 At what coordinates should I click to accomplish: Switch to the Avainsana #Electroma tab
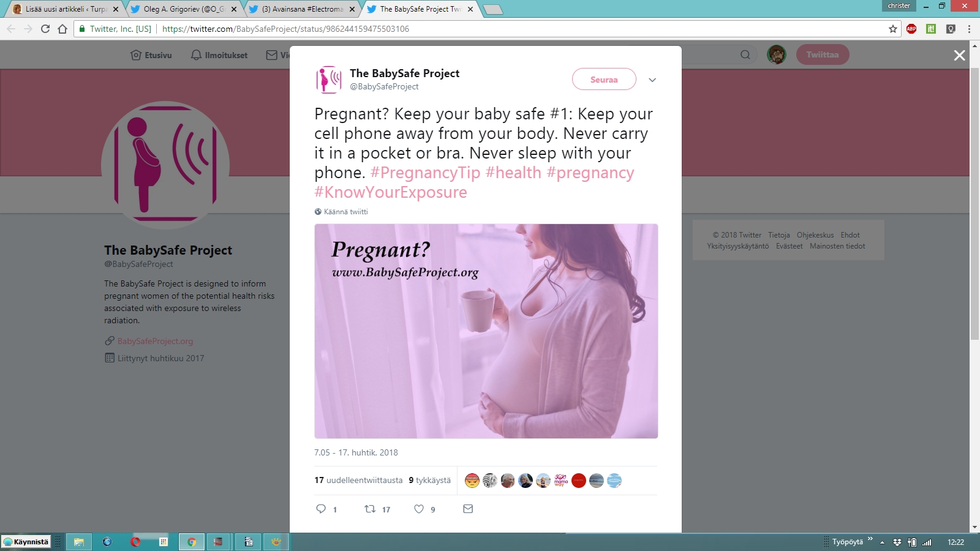coord(303,9)
